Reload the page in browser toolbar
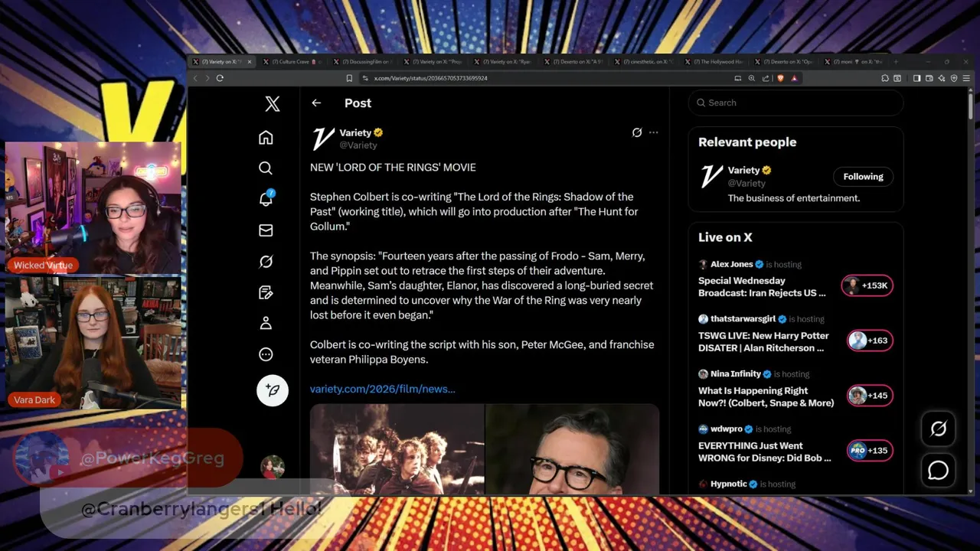 click(x=220, y=78)
